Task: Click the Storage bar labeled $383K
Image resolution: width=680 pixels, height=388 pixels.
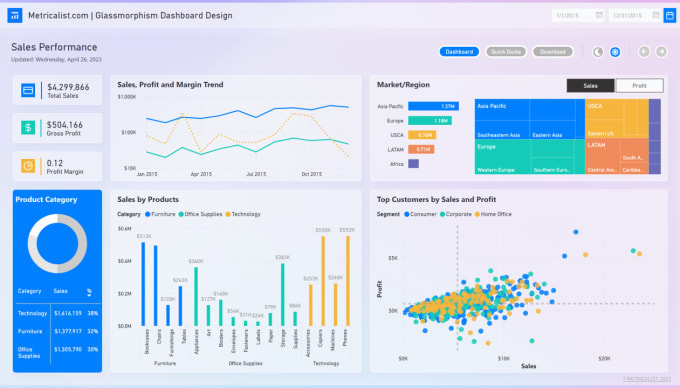Action: 283,295
